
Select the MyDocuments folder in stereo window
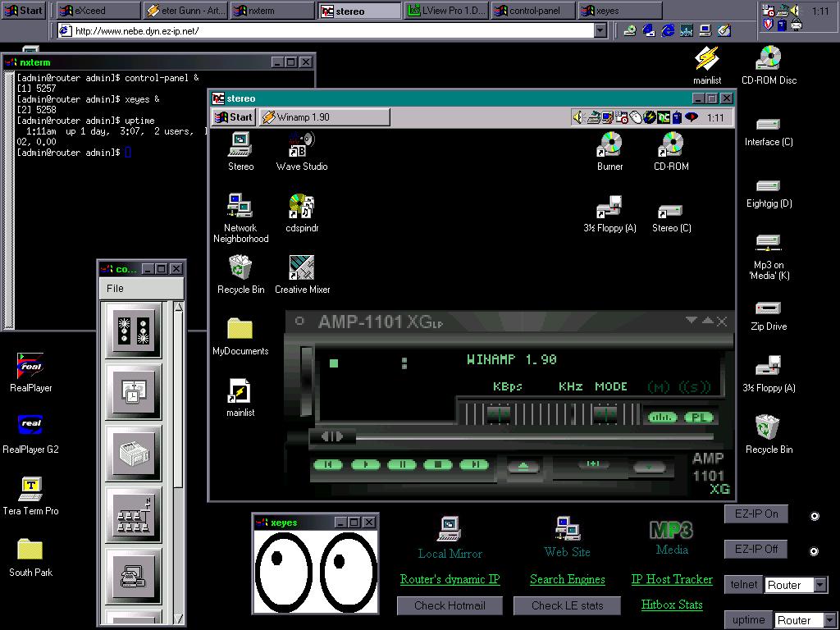click(240, 336)
